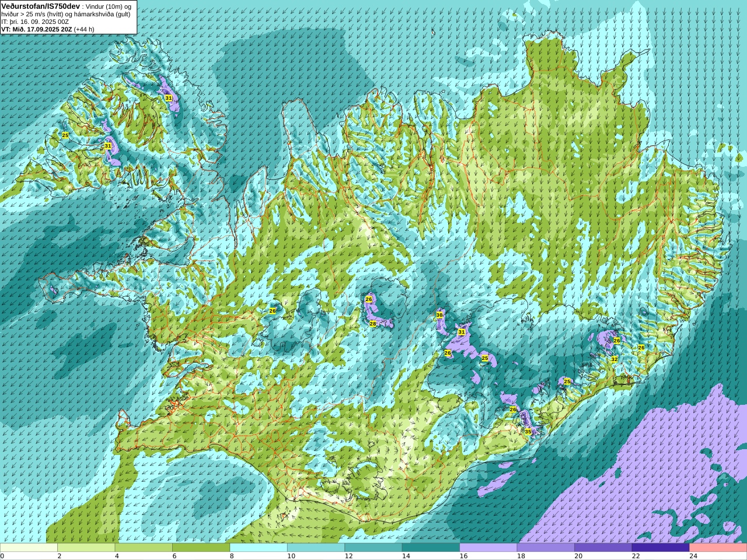The width and height of the screenshot is (747, 560).
Task: Select the legend scale label '14'
Action: 406,556
